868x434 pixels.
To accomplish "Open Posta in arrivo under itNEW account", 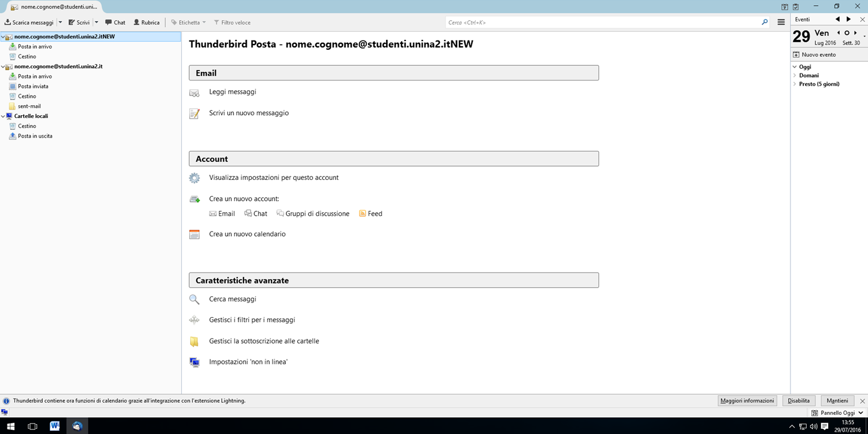I will click(x=35, y=46).
